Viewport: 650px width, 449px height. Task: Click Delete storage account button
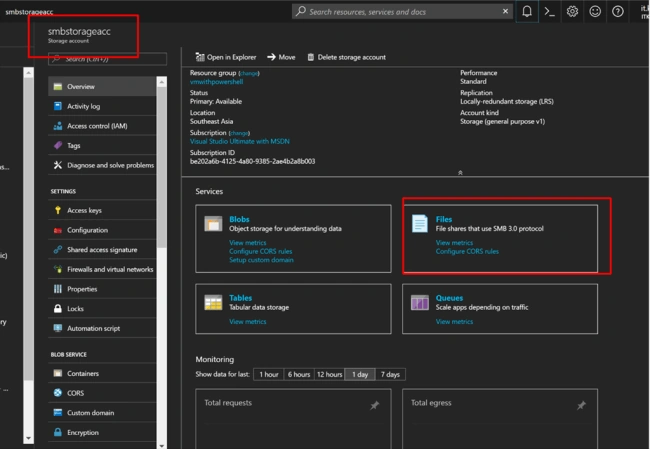click(x=346, y=57)
